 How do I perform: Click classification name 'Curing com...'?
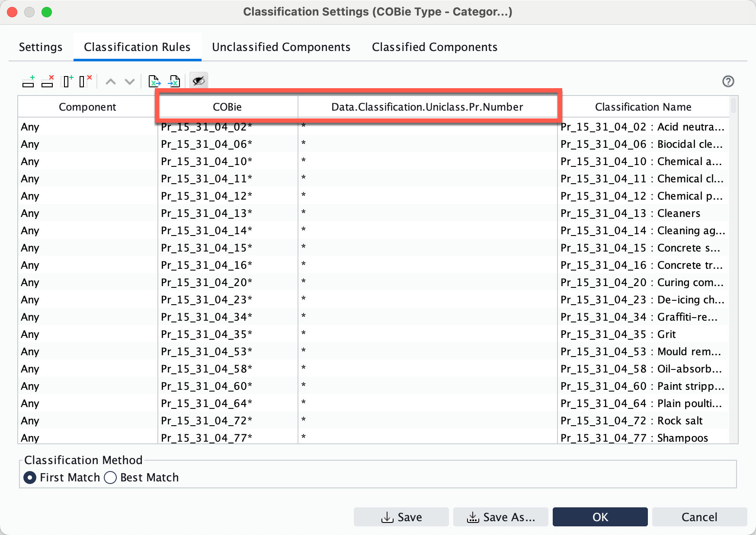[644, 282]
